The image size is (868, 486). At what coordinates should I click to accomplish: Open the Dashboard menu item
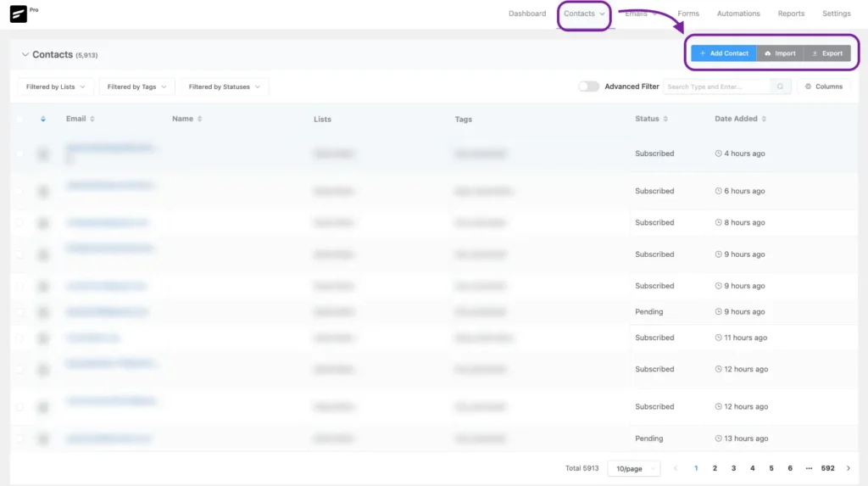click(x=527, y=14)
